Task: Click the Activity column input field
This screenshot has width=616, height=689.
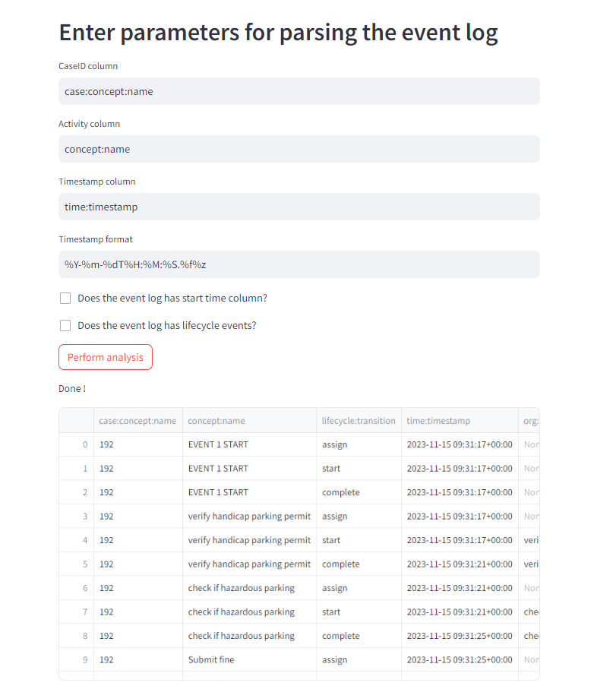Action: [x=299, y=149]
